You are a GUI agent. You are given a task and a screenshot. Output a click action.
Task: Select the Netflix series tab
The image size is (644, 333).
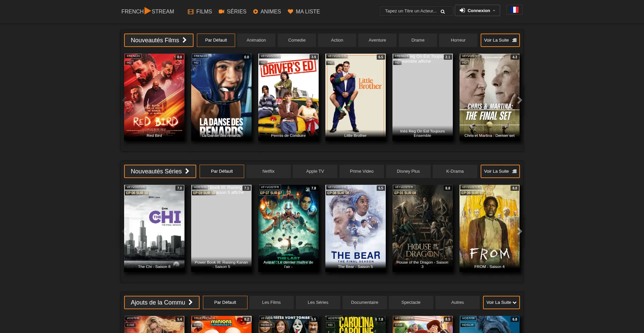268,171
